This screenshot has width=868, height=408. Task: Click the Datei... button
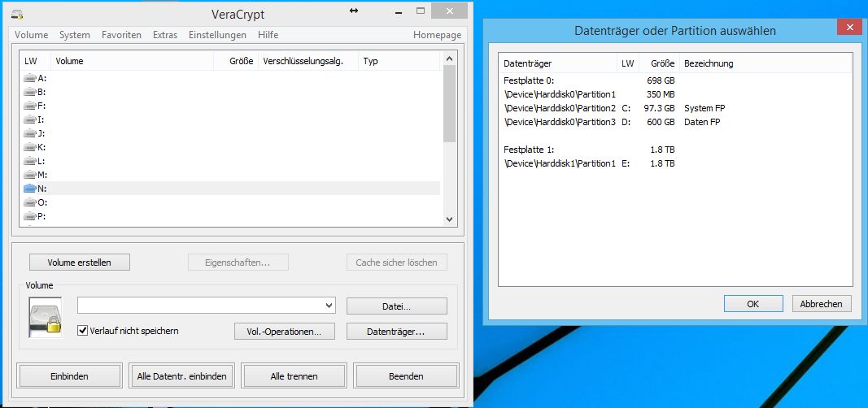click(396, 306)
